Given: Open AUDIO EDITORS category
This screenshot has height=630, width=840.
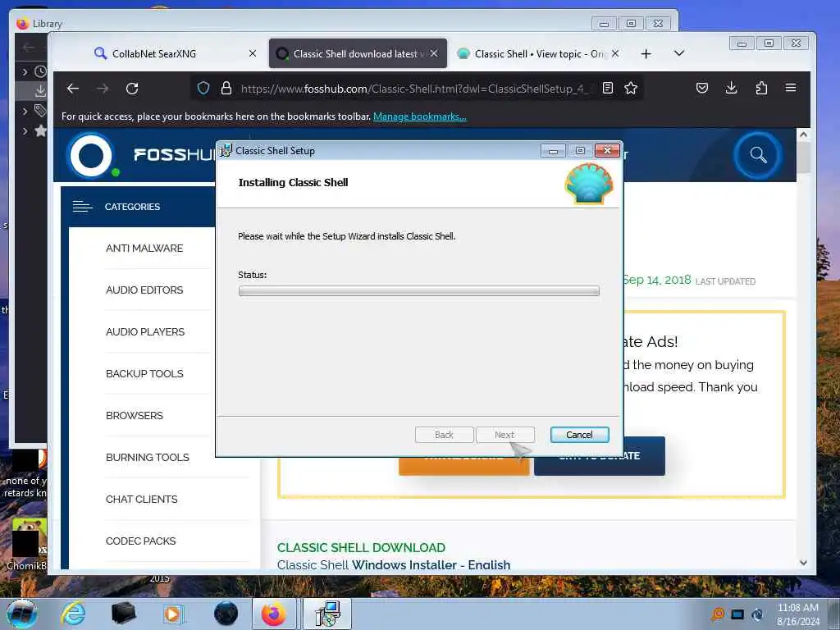Looking at the screenshot, I should [144, 290].
